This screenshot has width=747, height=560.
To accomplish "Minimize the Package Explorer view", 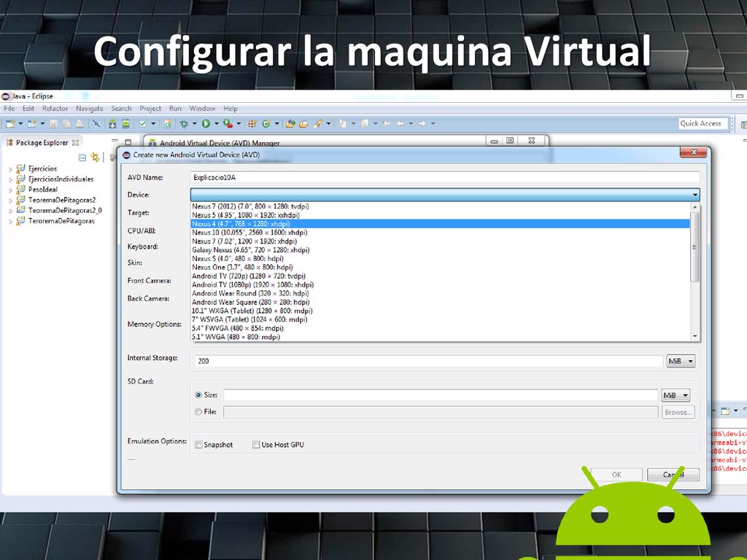I will (x=115, y=141).
